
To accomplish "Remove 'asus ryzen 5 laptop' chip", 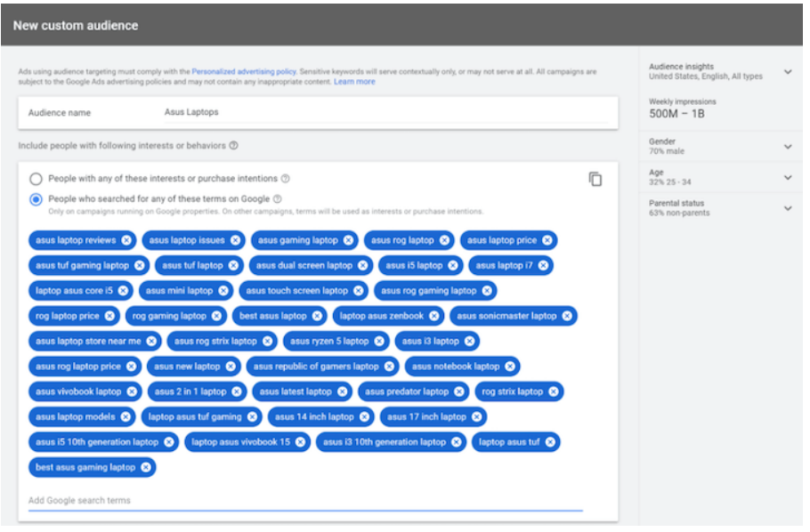I will tap(380, 342).
